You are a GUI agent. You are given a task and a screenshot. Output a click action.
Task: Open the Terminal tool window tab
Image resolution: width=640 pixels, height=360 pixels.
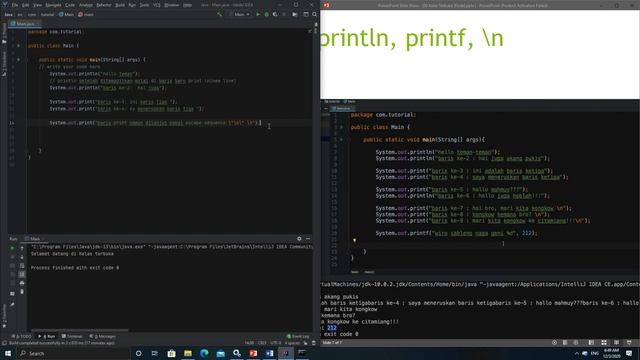pyautogui.click(x=72, y=336)
